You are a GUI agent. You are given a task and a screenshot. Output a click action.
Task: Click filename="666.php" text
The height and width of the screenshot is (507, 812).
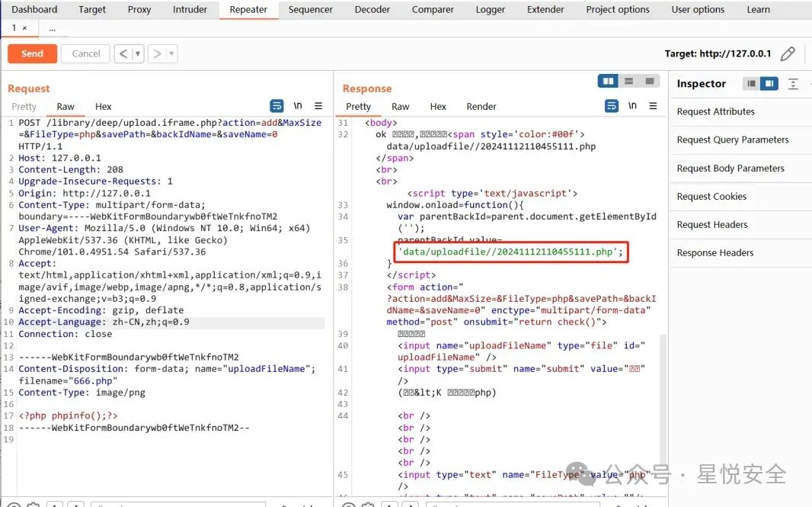[x=68, y=381]
